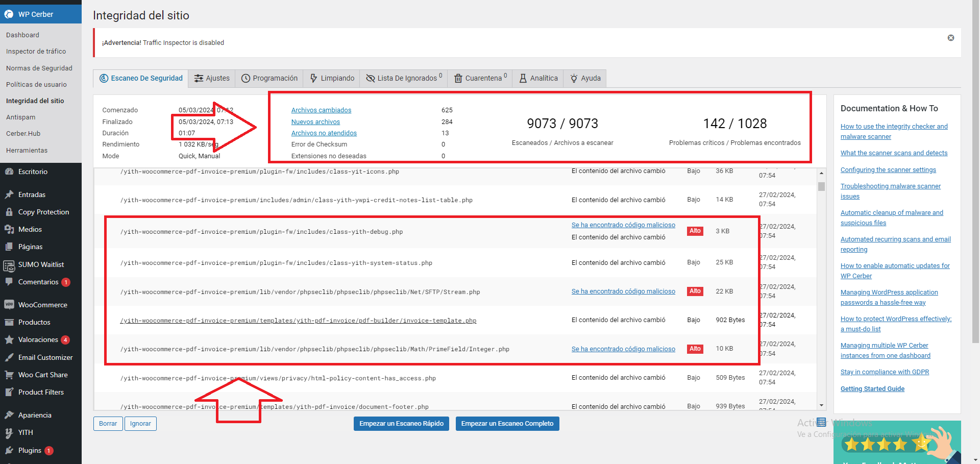This screenshot has width=980, height=464.
Task: Click the Entradas pin icon
Action: pos(9,194)
